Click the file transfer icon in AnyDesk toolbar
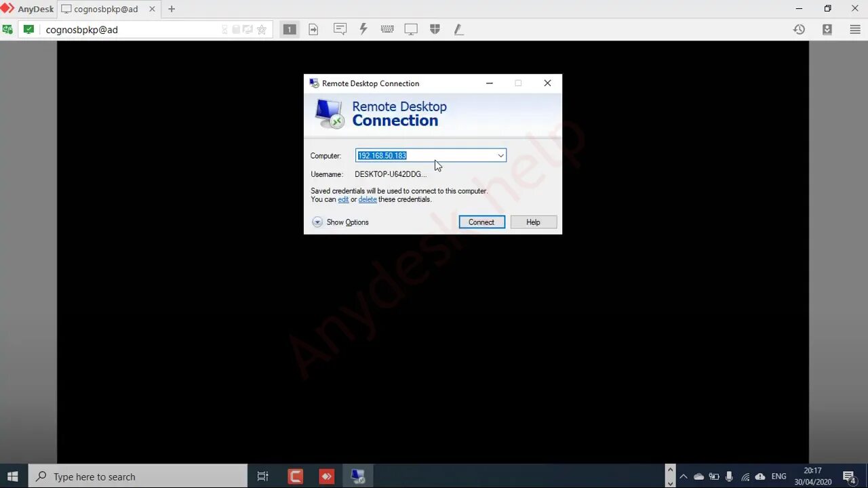868x488 pixels. pos(313,29)
